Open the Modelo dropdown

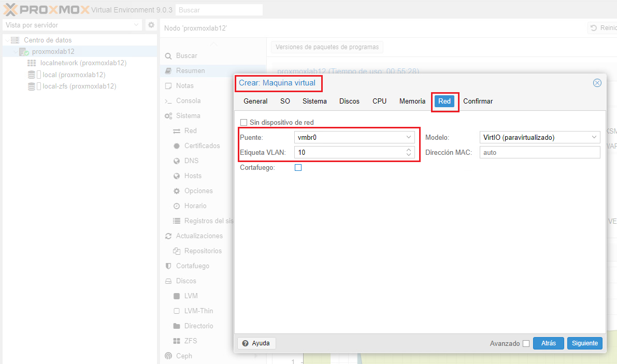pyautogui.click(x=594, y=137)
